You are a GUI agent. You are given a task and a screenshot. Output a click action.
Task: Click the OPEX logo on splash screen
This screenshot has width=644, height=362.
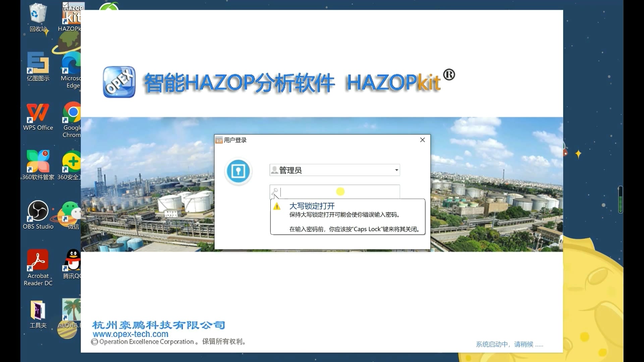pyautogui.click(x=119, y=82)
